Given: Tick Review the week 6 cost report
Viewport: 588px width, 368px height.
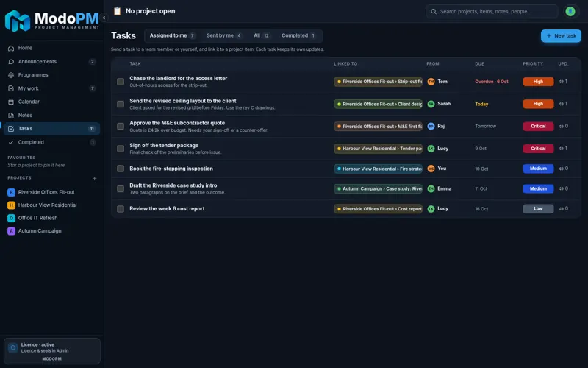Looking at the screenshot, I should [121, 209].
